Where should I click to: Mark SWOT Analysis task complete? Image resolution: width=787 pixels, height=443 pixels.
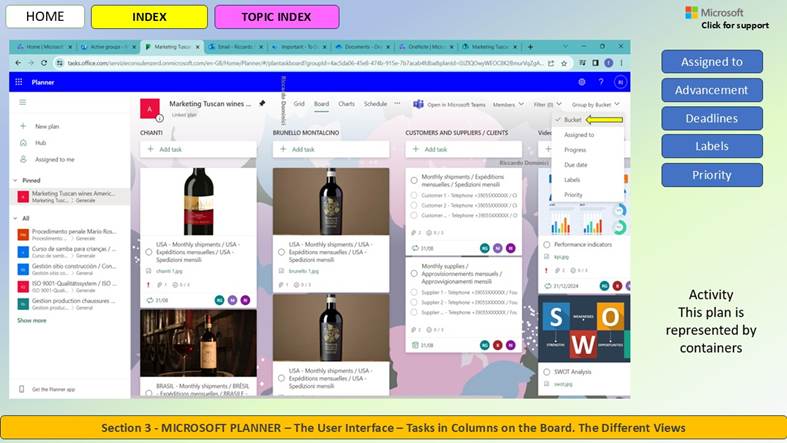(x=547, y=372)
